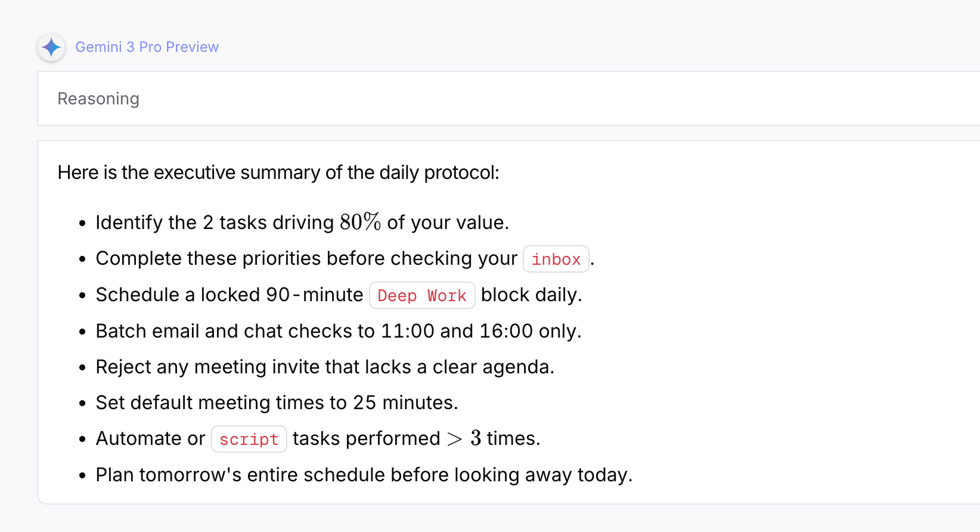Click 'tasks performed' text after script chip
This screenshot has height=532, width=980.
point(367,438)
